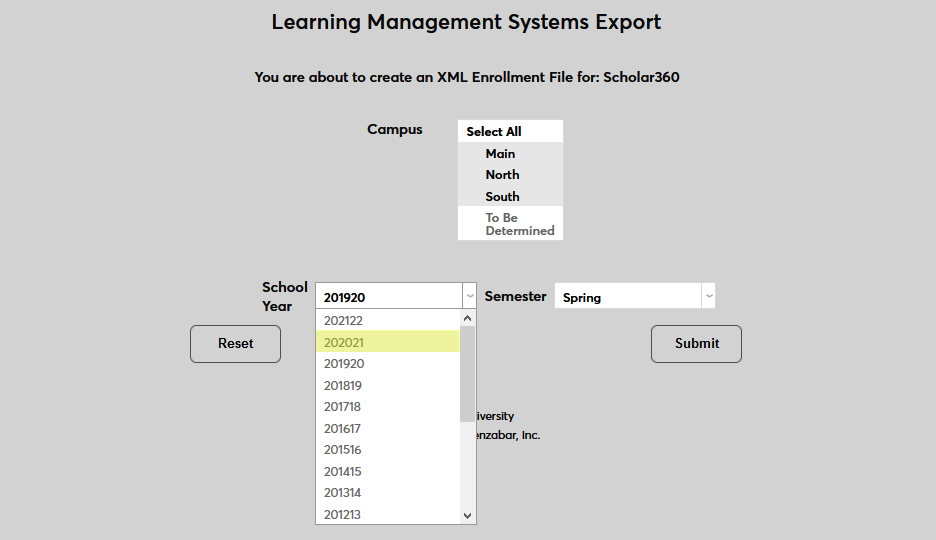Screen dimensions: 936x540
Task: Pick 202122 from year list
Action: pos(388,320)
